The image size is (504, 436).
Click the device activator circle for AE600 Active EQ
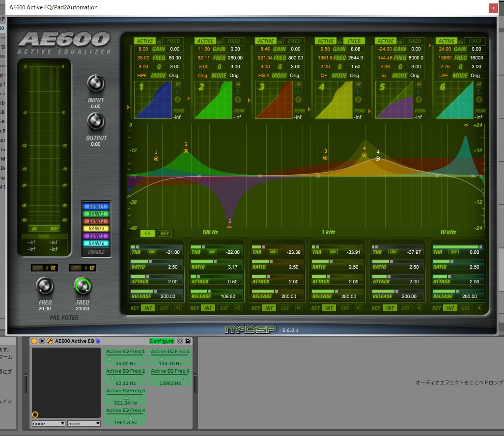click(34, 341)
